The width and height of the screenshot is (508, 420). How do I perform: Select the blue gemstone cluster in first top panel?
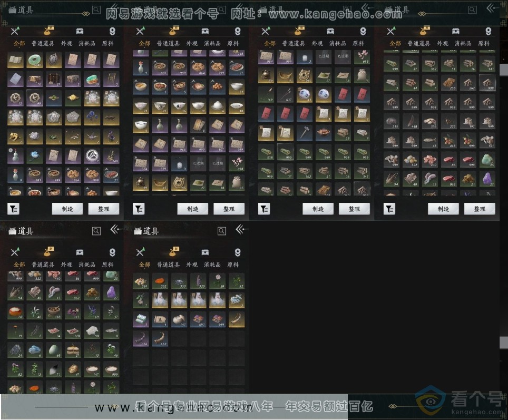coord(92,118)
